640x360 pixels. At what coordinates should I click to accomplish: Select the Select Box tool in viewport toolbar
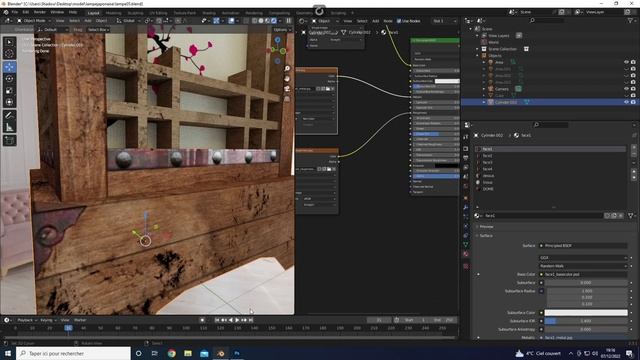coord(9,42)
